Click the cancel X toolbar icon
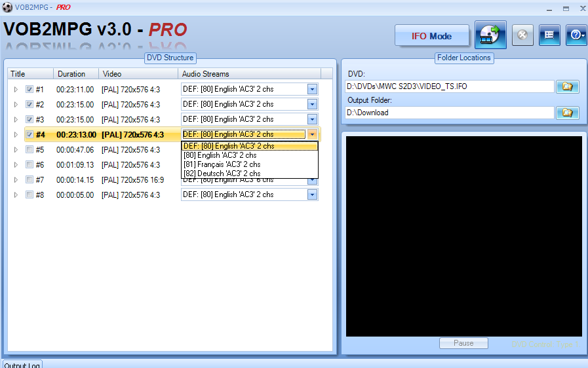588x368 pixels. tap(522, 35)
